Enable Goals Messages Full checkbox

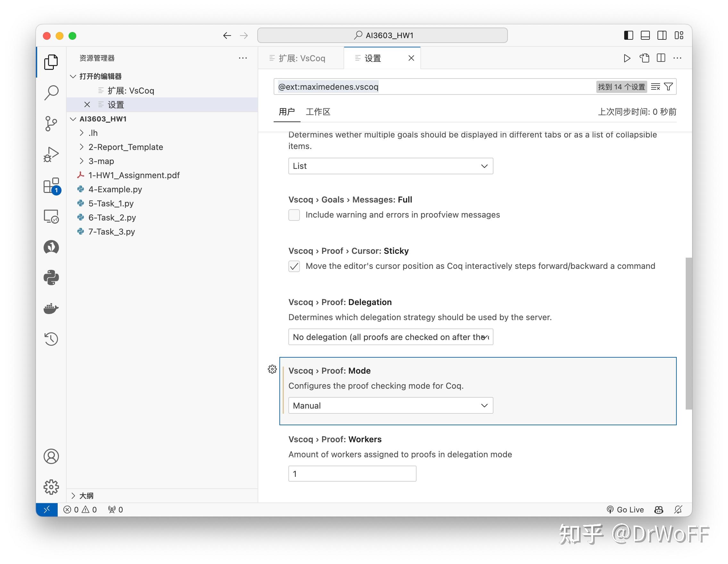(x=294, y=215)
